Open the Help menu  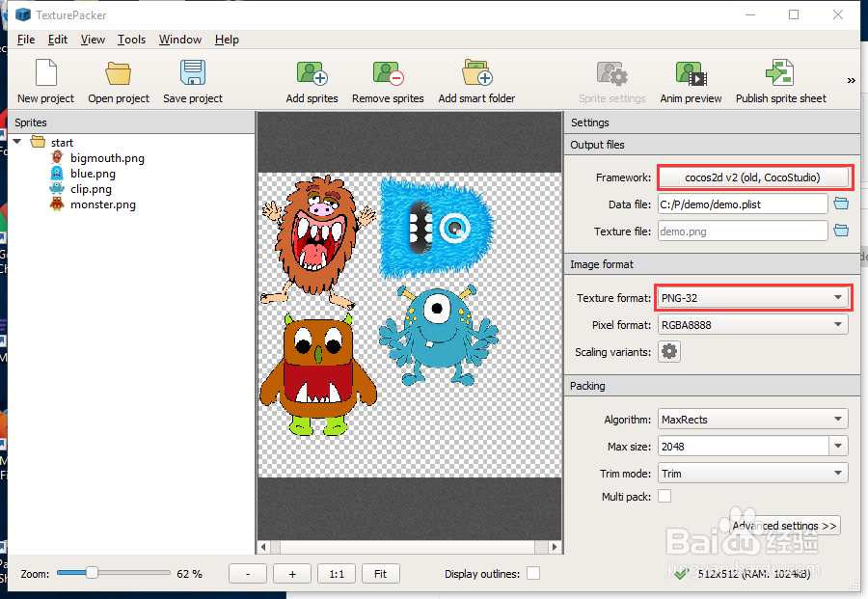pos(227,40)
